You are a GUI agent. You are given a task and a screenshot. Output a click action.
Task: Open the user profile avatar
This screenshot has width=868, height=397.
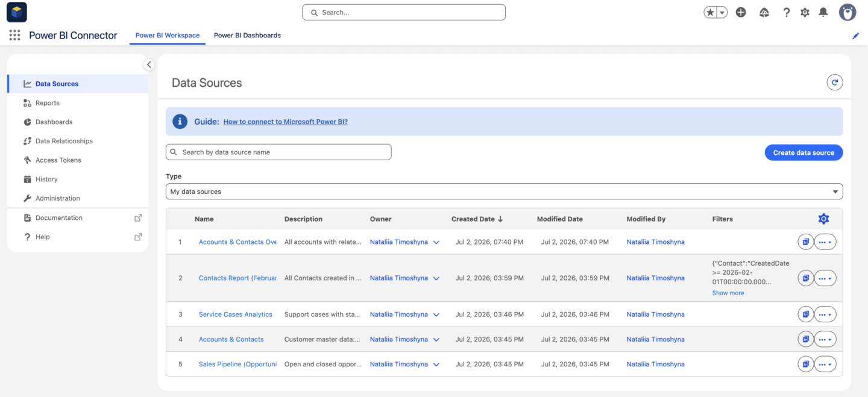coord(848,12)
